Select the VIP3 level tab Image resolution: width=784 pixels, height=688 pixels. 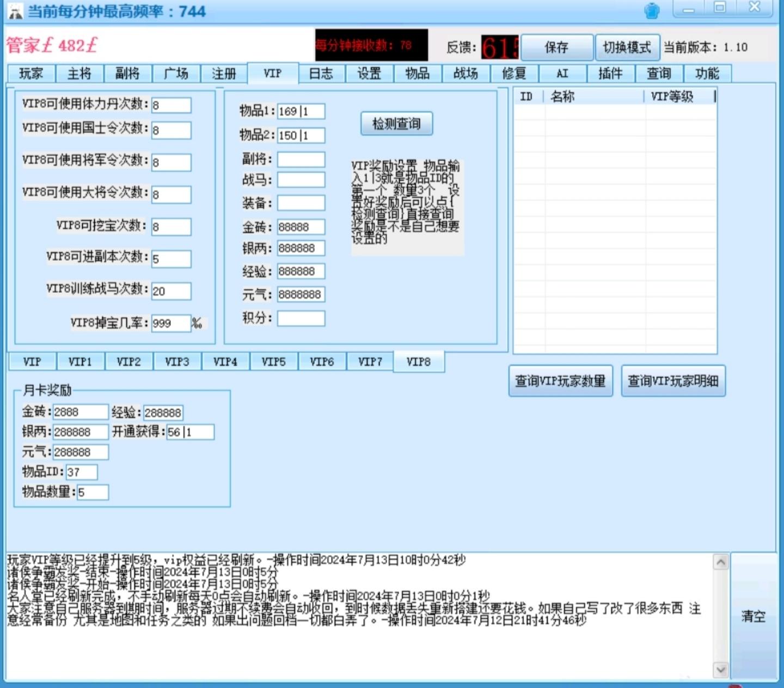(x=177, y=361)
